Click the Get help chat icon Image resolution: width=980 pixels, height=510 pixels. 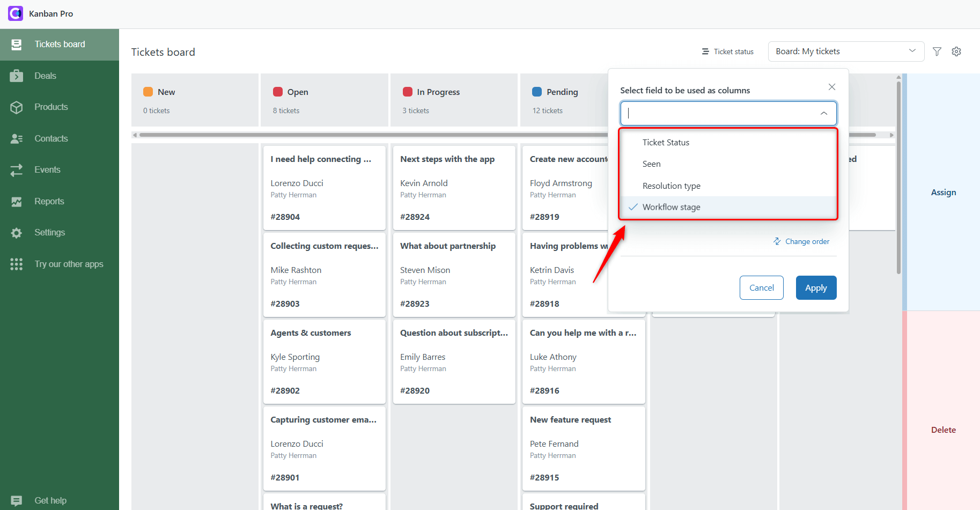(17, 500)
